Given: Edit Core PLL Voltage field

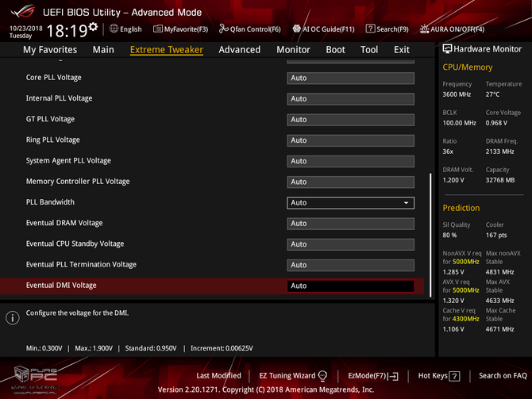Looking at the screenshot, I should point(350,78).
